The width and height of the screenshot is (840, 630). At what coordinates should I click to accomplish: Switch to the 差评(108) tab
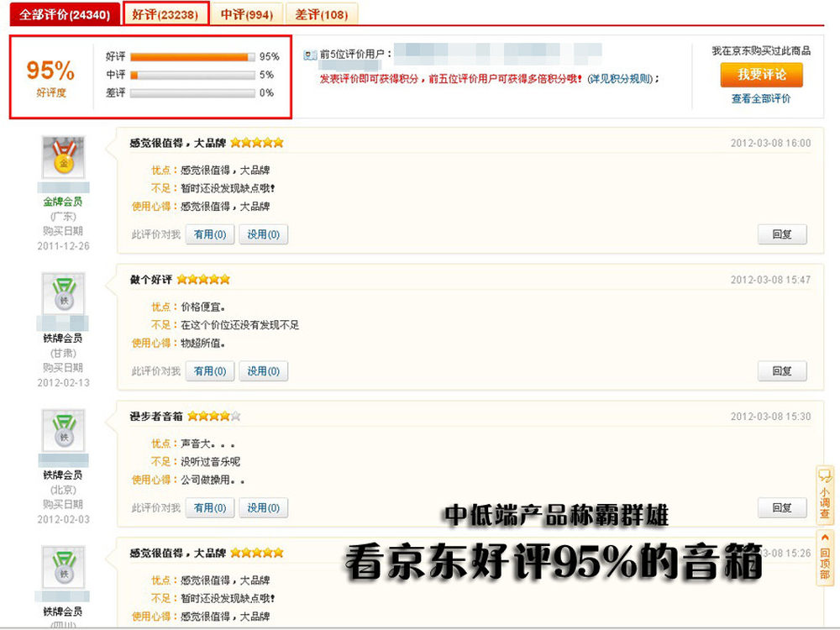tap(322, 14)
